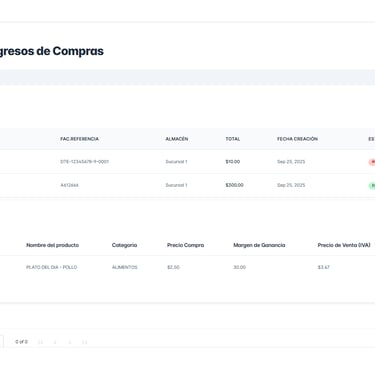Sort by FAC.REFERENCIA column header
Screen dimensions: 375x366
point(79,139)
